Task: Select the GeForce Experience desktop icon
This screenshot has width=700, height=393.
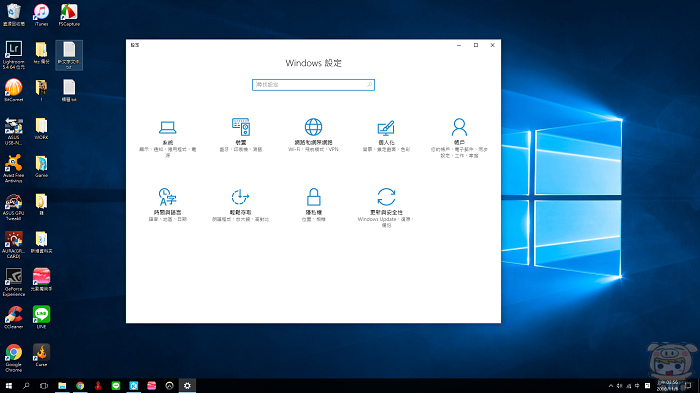Action: [14, 282]
